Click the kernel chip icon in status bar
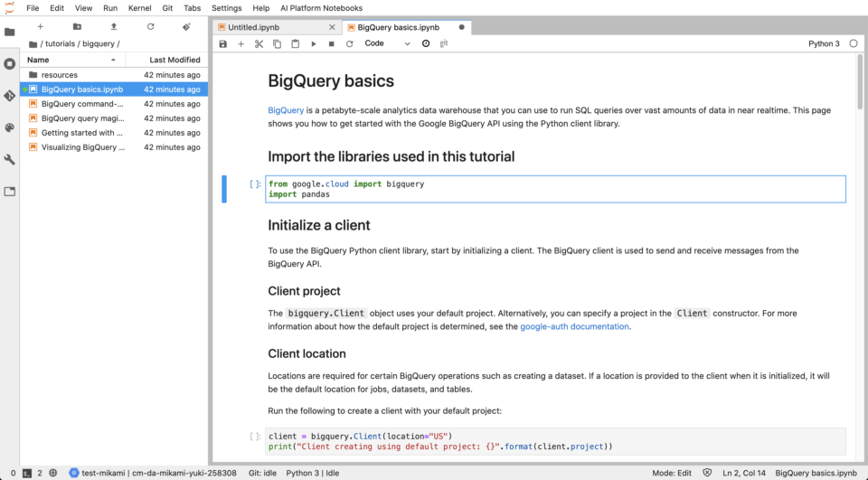The image size is (868, 480). (53, 474)
